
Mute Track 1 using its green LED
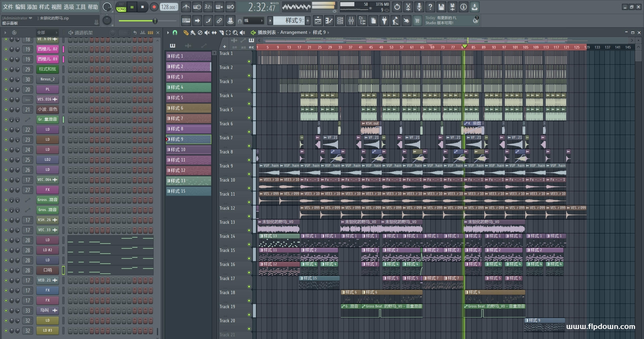coord(249,62)
